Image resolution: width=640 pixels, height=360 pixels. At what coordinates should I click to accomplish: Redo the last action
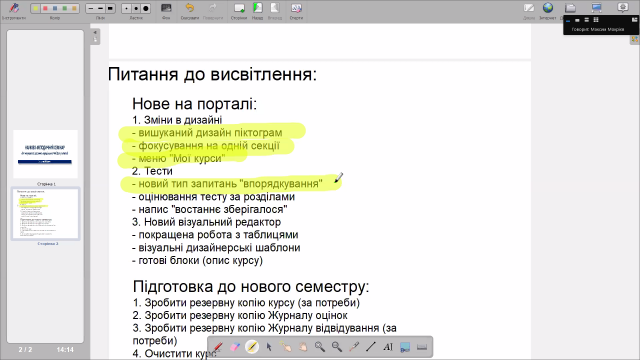(x=213, y=10)
